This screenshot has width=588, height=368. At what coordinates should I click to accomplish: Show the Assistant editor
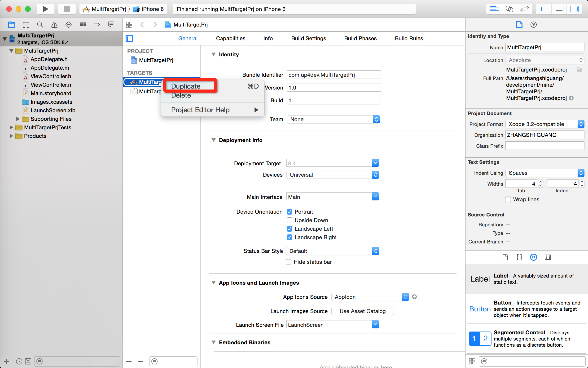click(509, 9)
